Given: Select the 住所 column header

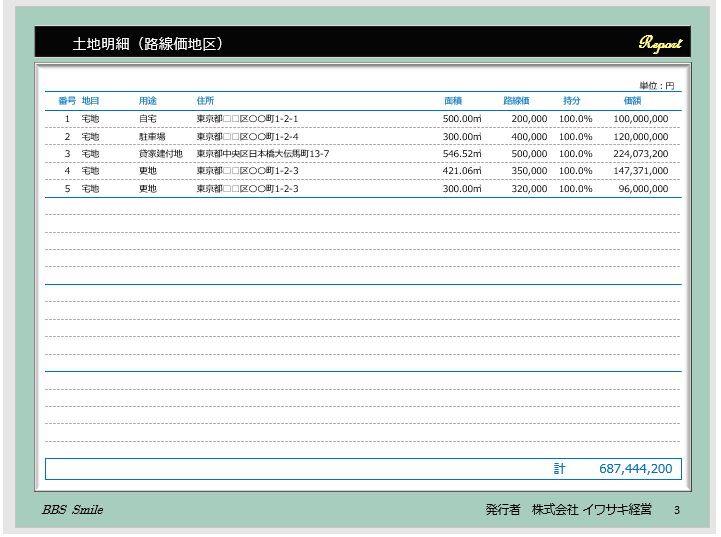Looking at the screenshot, I should pyautogui.click(x=205, y=101).
